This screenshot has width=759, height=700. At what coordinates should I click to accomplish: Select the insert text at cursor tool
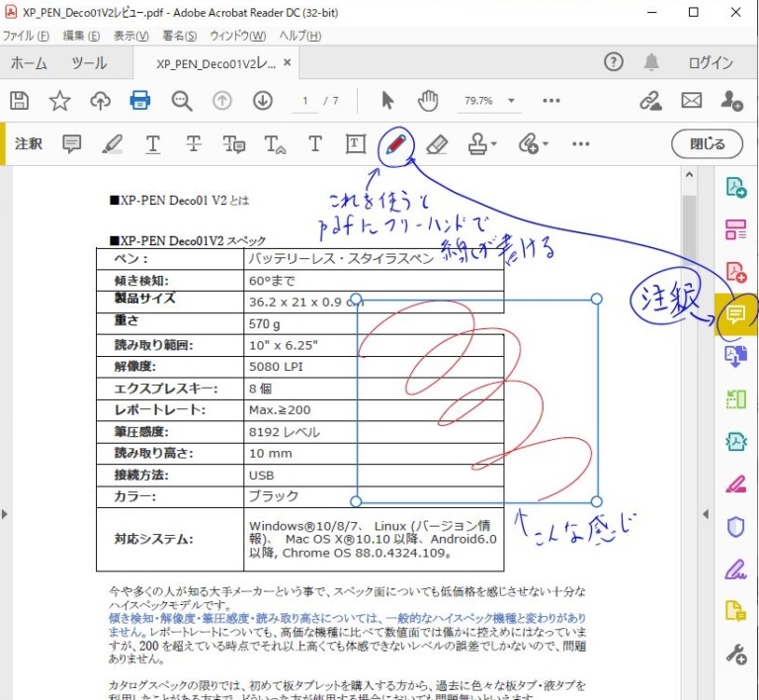click(x=275, y=144)
